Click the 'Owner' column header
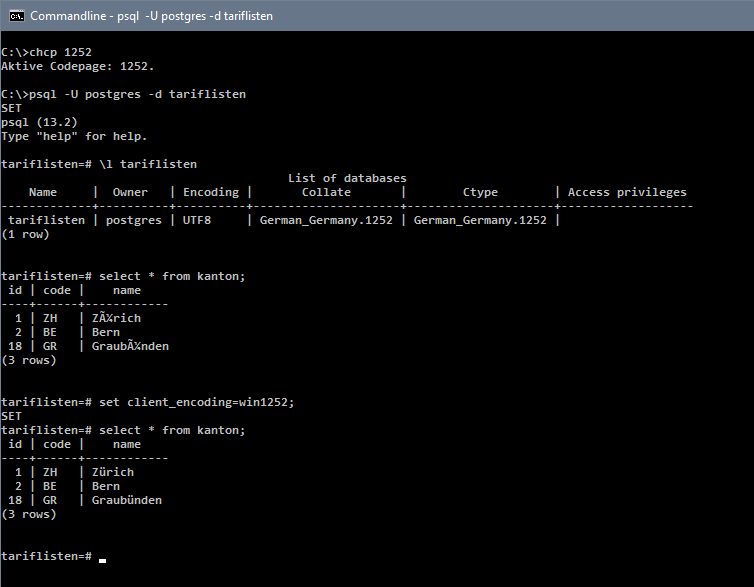Viewport: 754px width, 587px height. tap(130, 192)
